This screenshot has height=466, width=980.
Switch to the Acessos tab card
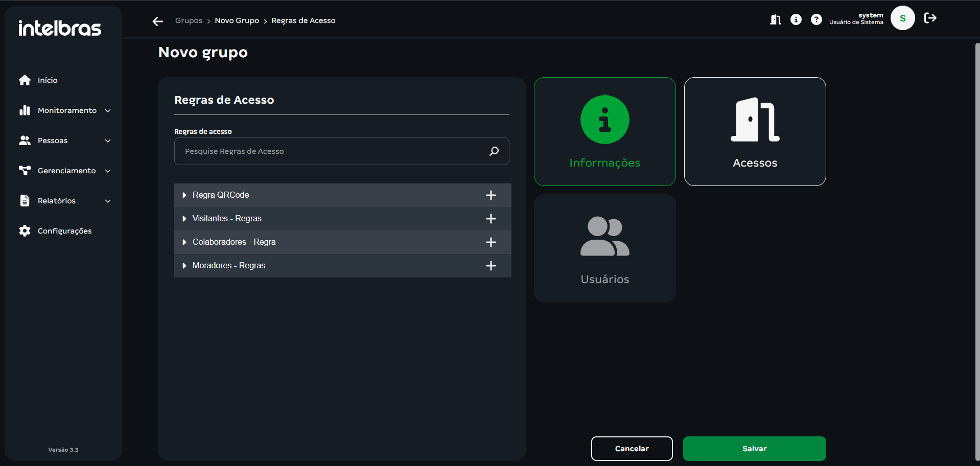[755, 131]
